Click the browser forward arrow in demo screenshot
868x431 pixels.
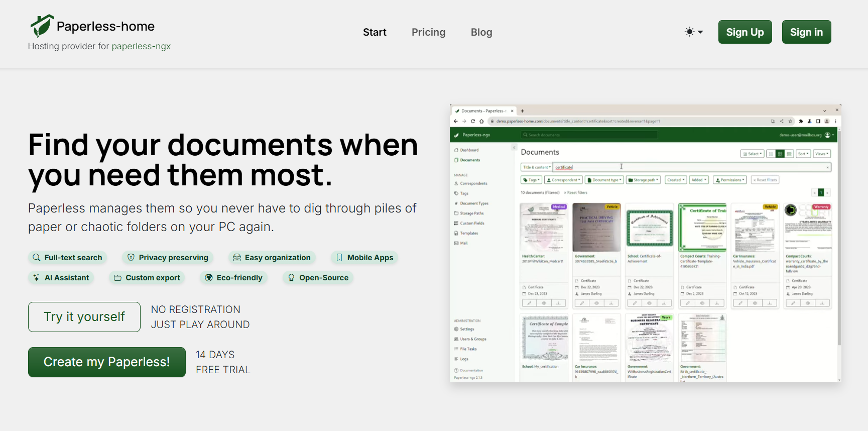[464, 121]
